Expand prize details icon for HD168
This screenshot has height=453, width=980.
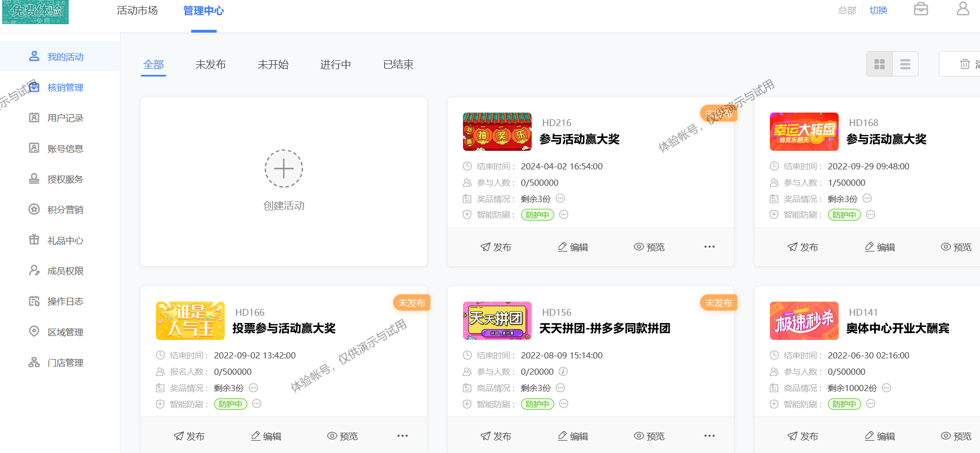point(867,198)
